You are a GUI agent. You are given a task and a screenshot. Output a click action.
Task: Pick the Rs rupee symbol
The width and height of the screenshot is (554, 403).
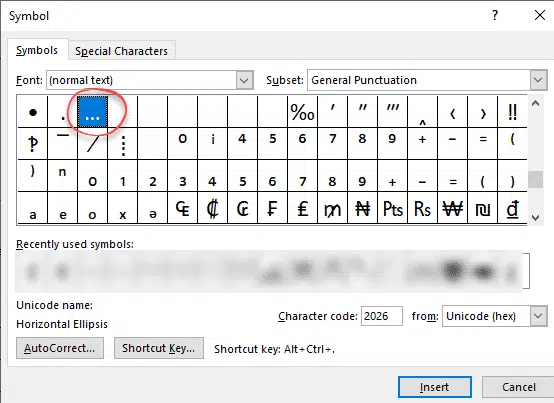[x=423, y=208]
